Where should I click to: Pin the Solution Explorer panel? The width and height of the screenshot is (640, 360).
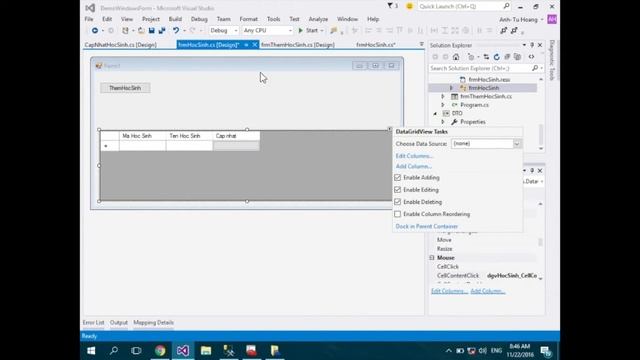tap(532, 45)
